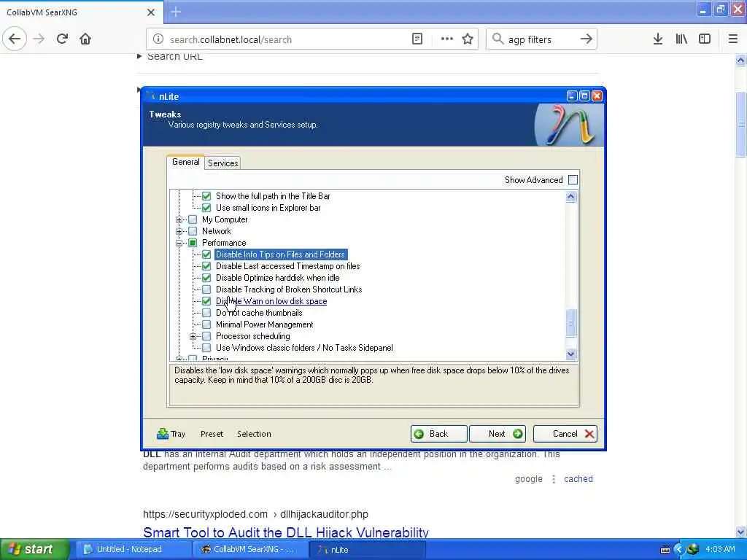Image resolution: width=747 pixels, height=560 pixels.
Task: Expand the Network tree node
Action: [x=179, y=231]
